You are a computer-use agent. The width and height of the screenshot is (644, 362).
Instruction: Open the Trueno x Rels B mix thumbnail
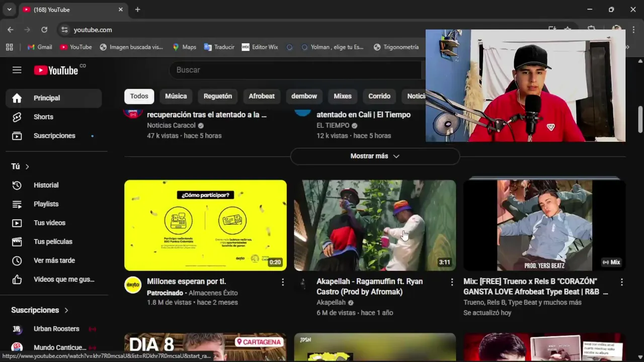[x=544, y=225]
